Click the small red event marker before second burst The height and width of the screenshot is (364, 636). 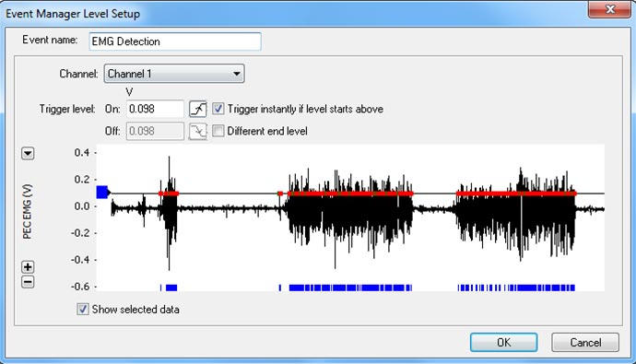tap(280, 194)
